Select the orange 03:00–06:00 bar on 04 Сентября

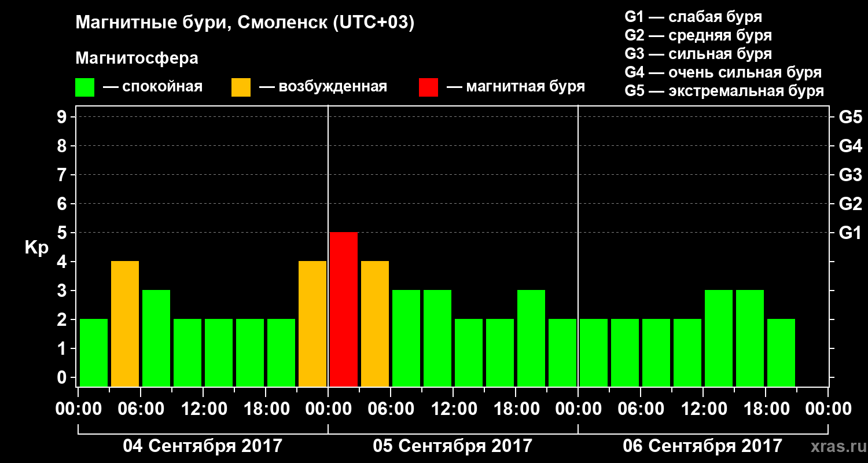[x=125, y=324]
